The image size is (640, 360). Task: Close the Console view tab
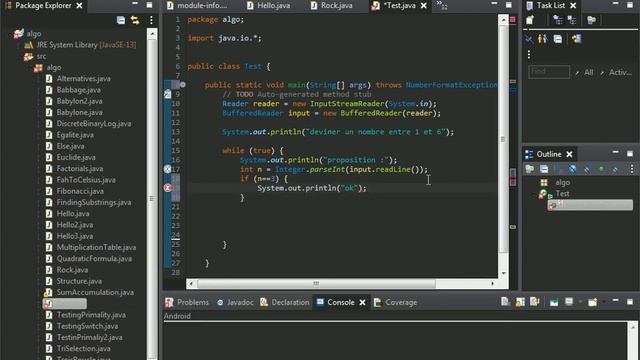362,302
